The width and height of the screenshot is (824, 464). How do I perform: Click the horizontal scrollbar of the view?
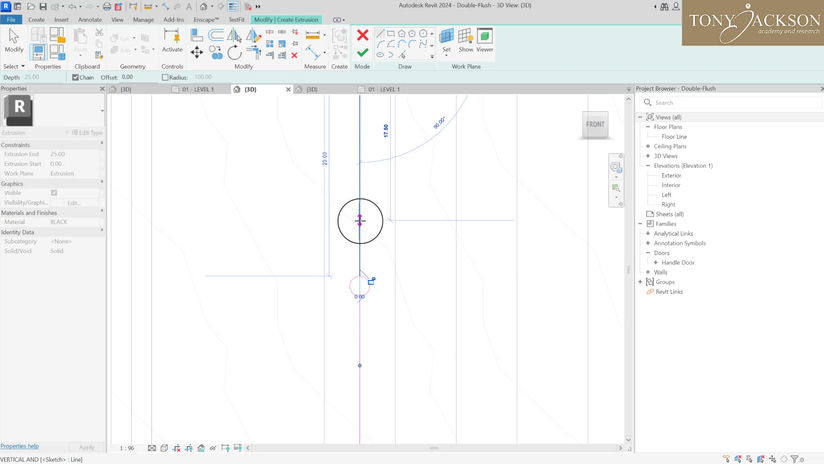[x=434, y=448]
